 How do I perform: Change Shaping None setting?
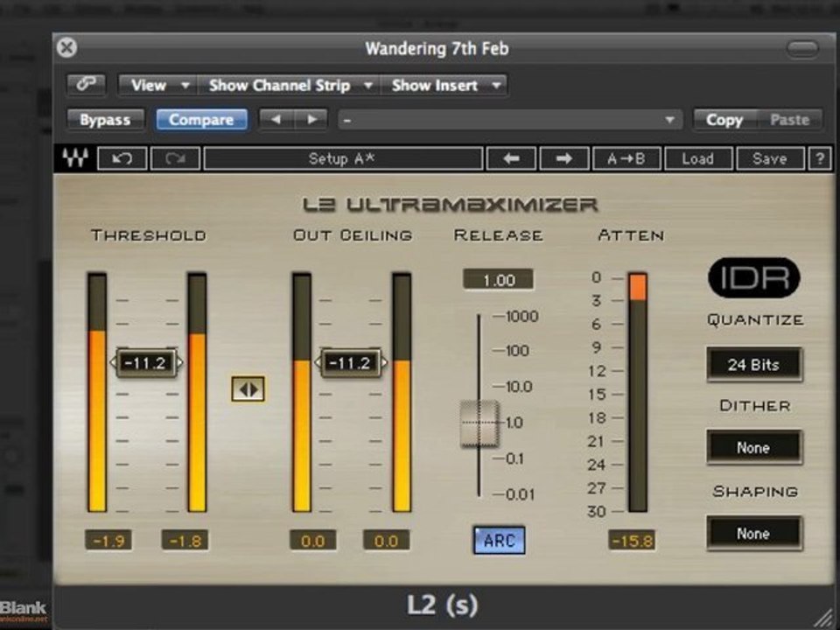point(753,534)
